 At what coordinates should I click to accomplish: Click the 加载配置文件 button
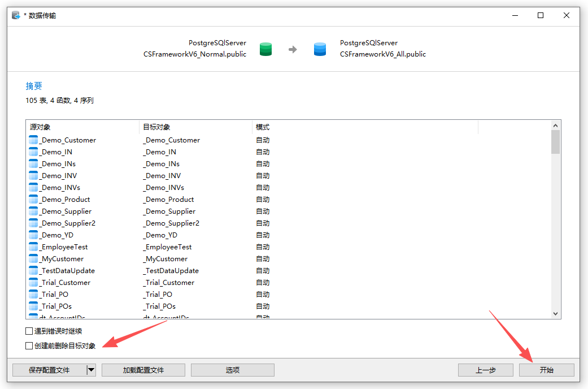[x=143, y=370]
